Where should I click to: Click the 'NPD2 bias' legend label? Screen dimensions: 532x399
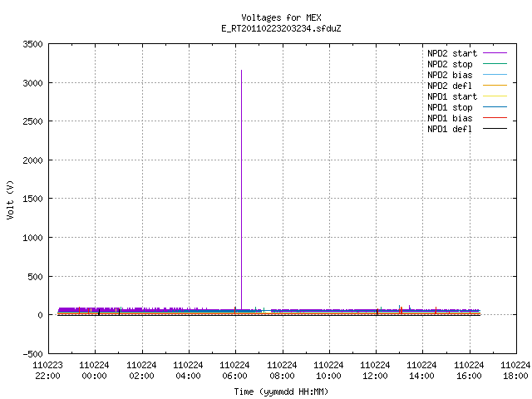click(450, 75)
